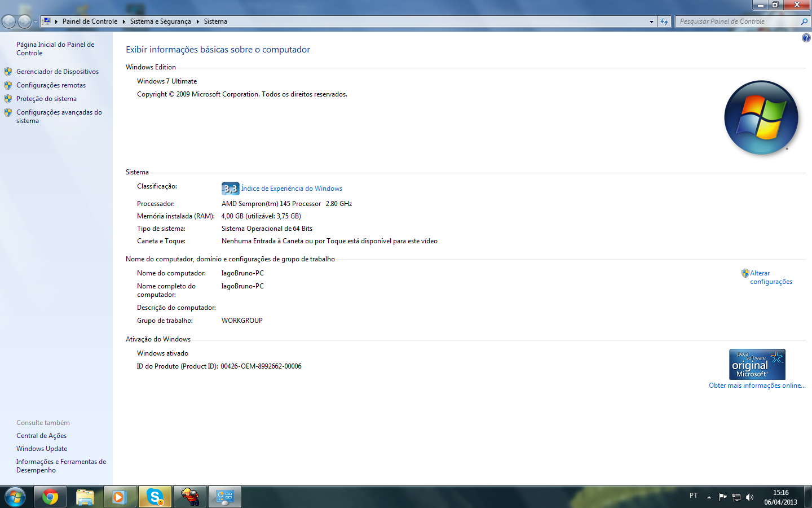
Task: Click the PT language indicator in the tray
Action: click(694, 496)
